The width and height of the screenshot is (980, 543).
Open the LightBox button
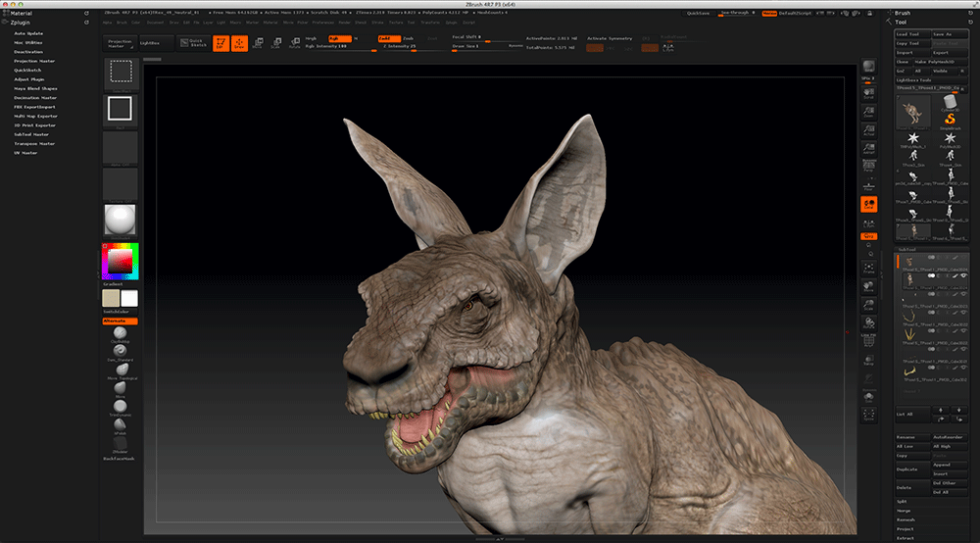point(156,43)
